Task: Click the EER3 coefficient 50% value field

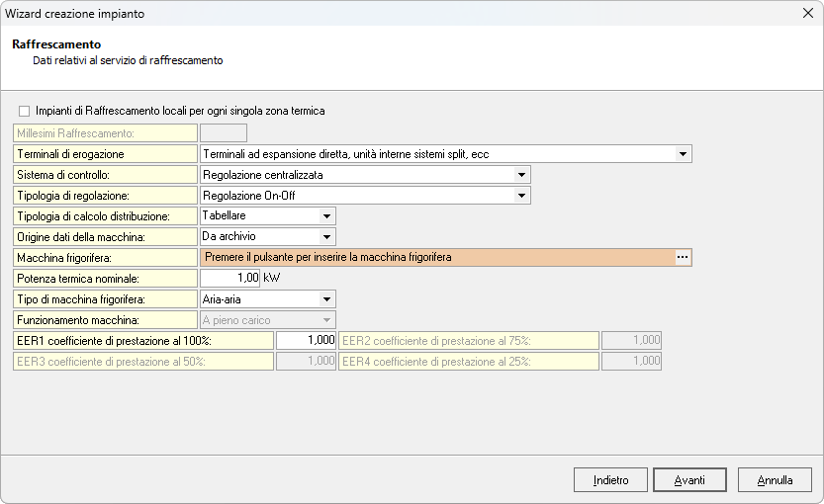Action: 307,361
